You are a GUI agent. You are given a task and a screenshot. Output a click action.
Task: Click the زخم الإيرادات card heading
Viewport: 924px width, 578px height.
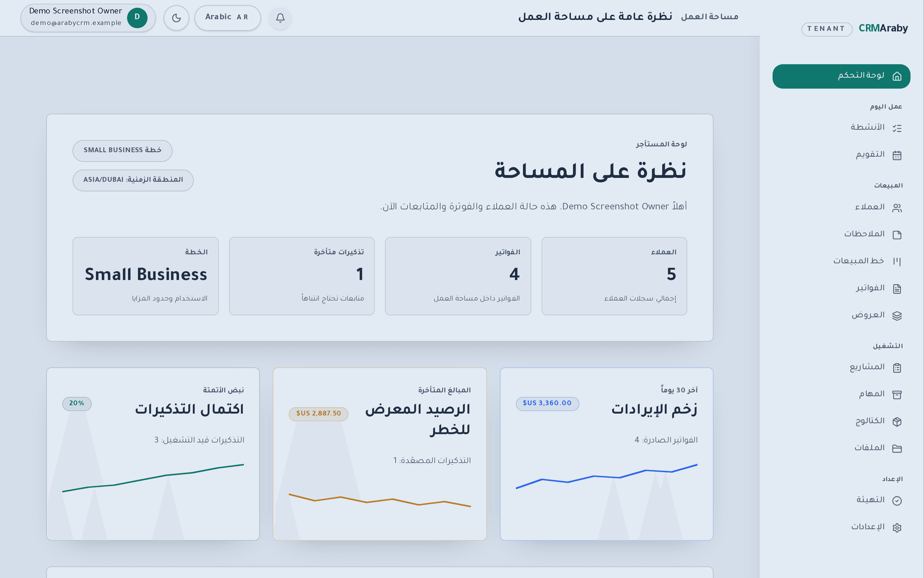(x=654, y=409)
